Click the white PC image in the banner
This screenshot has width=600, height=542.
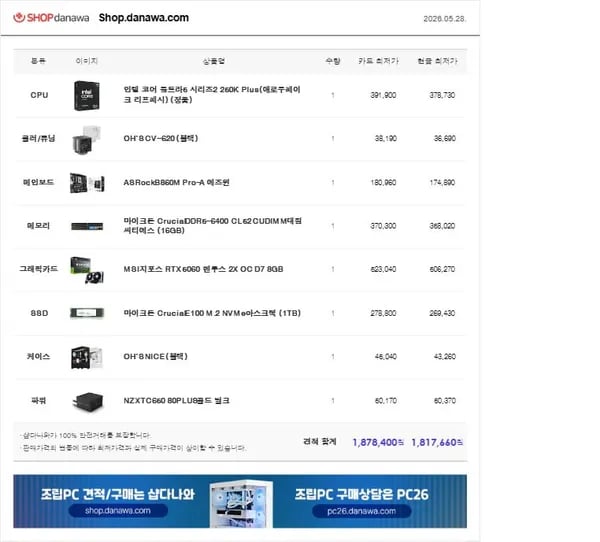click(x=241, y=503)
